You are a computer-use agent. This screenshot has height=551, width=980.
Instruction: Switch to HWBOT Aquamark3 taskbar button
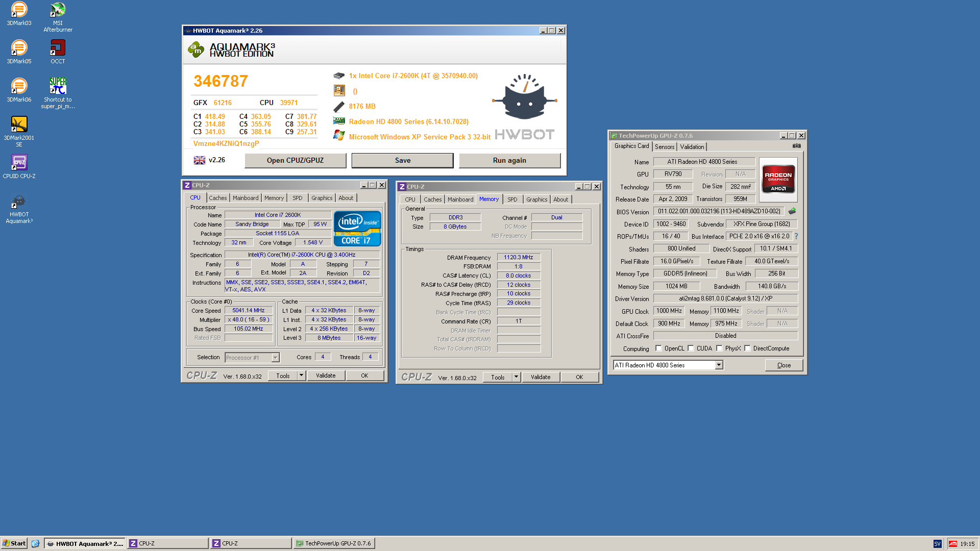[x=85, y=543]
